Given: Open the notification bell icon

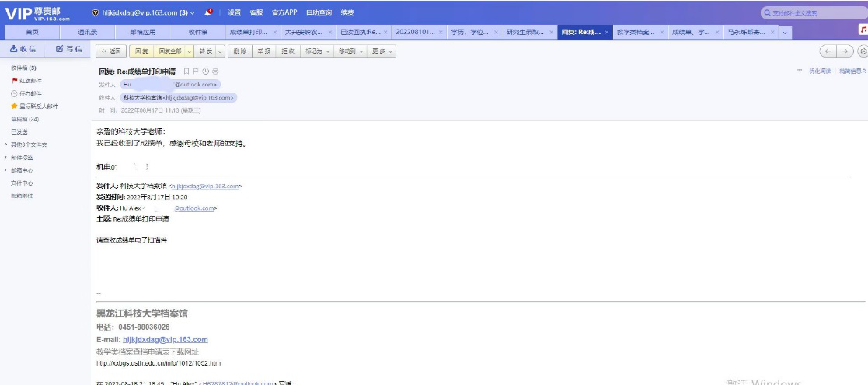Looking at the screenshot, I should [x=208, y=12].
